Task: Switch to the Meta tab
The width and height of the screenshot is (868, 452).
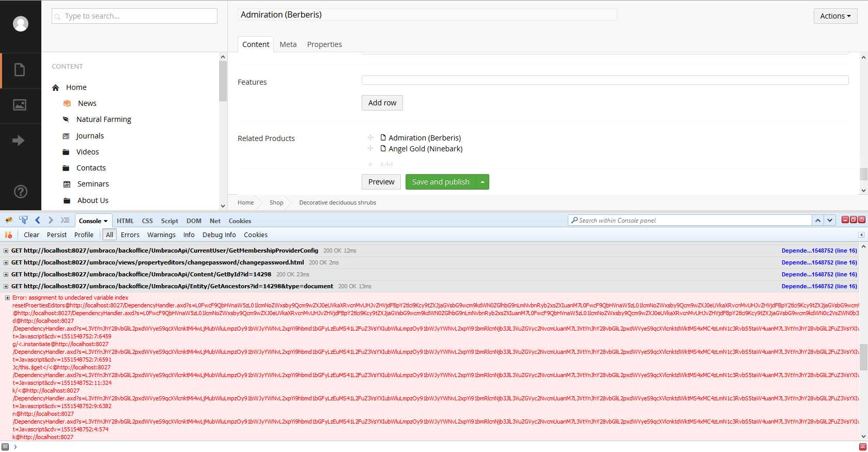Action: coord(288,44)
